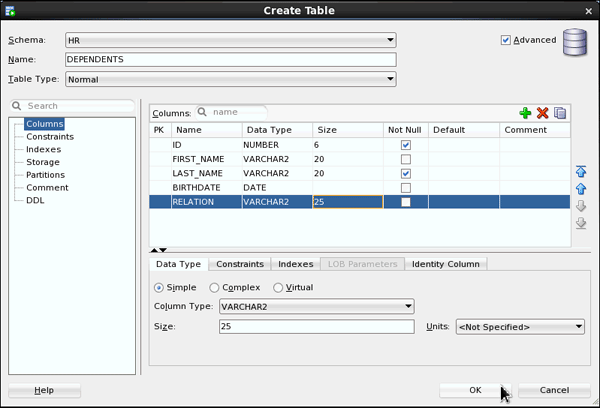The image size is (600, 408).
Task: Select DDL in the left tree
Action: coord(35,200)
